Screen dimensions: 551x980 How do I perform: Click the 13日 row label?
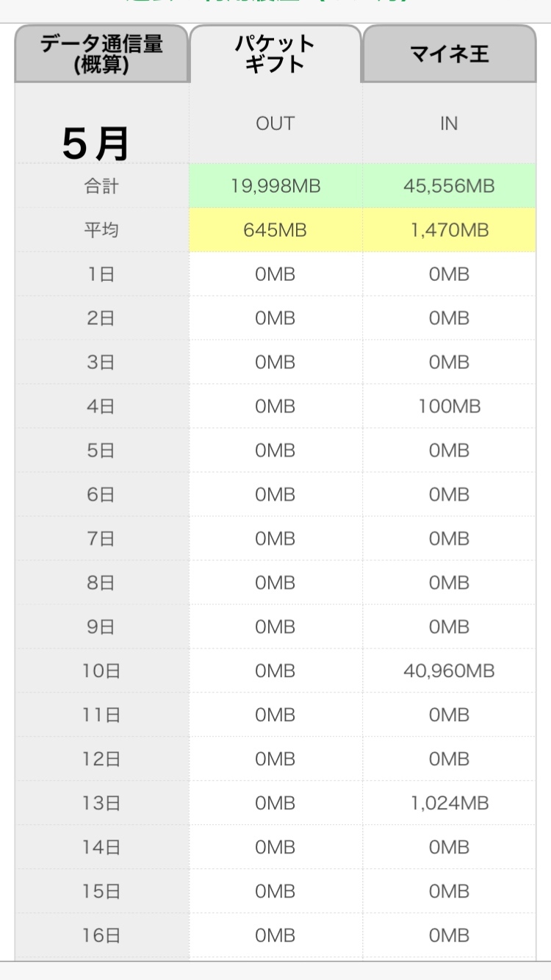point(101,803)
